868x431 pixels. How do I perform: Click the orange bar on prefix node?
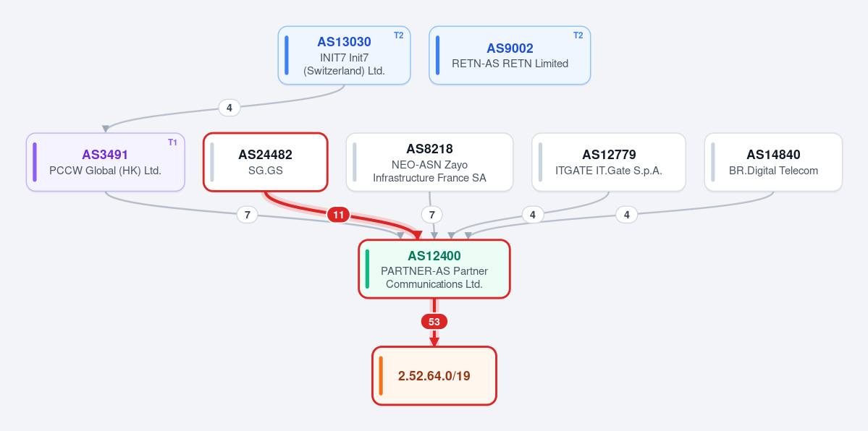coord(381,375)
